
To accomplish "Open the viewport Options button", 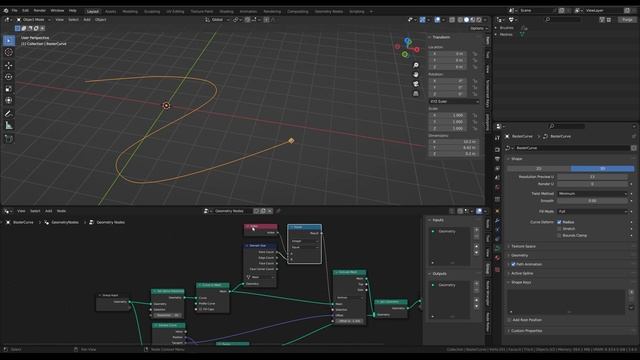I will pos(478,29).
